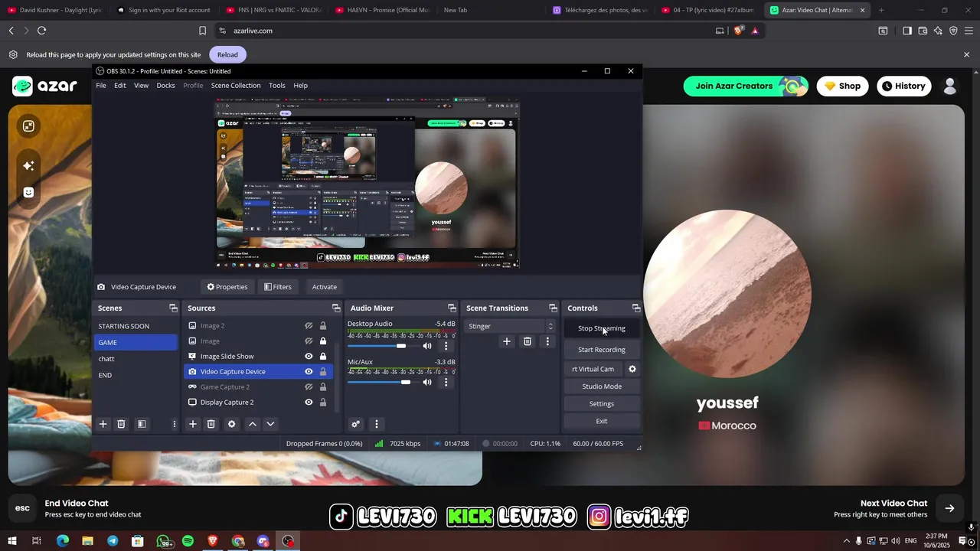Open the Docks menu in OBS

166,86
